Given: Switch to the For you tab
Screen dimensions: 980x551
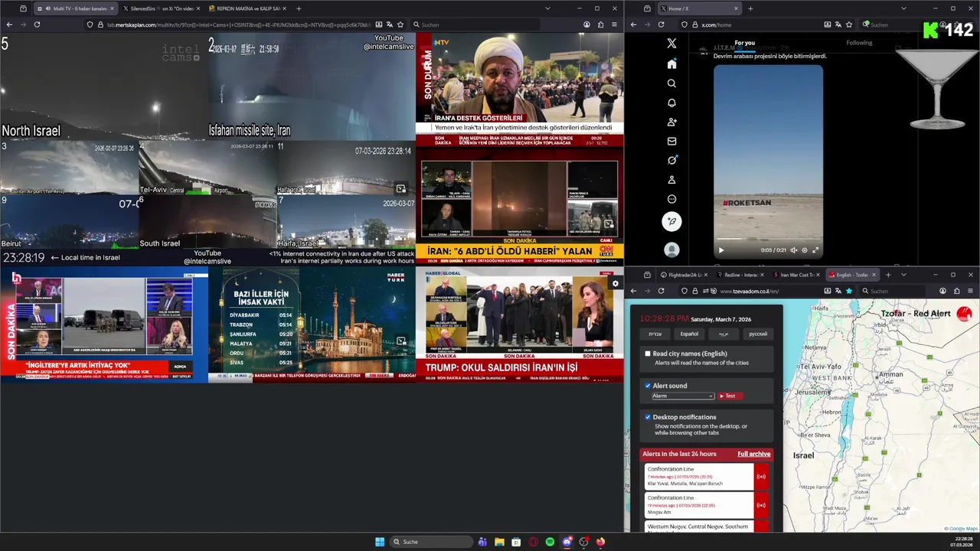Looking at the screenshot, I should [x=744, y=43].
